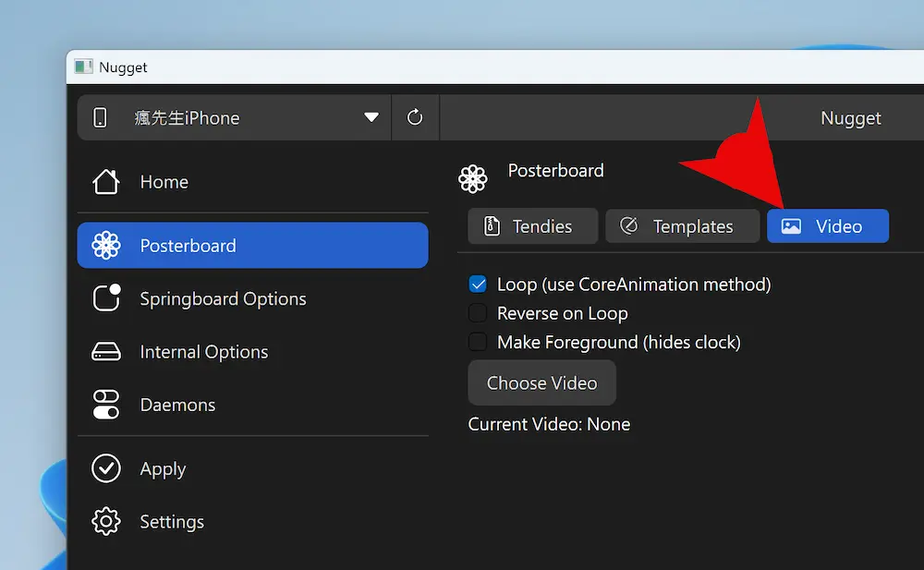Switch to the Tendies tab
Image resolution: width=924 pixels, height=570 pixels.
pos(532,226)
